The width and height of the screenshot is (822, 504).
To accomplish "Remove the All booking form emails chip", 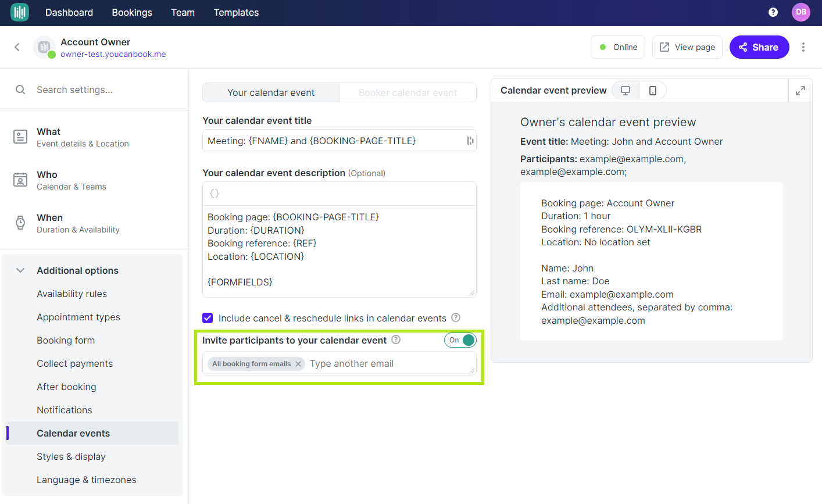I will (x=298, y=364).
